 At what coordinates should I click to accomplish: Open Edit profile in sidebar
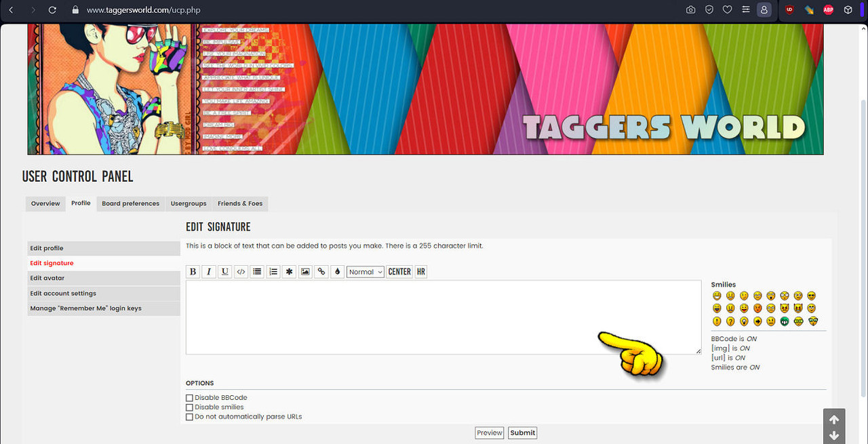(x=104, y=248)
